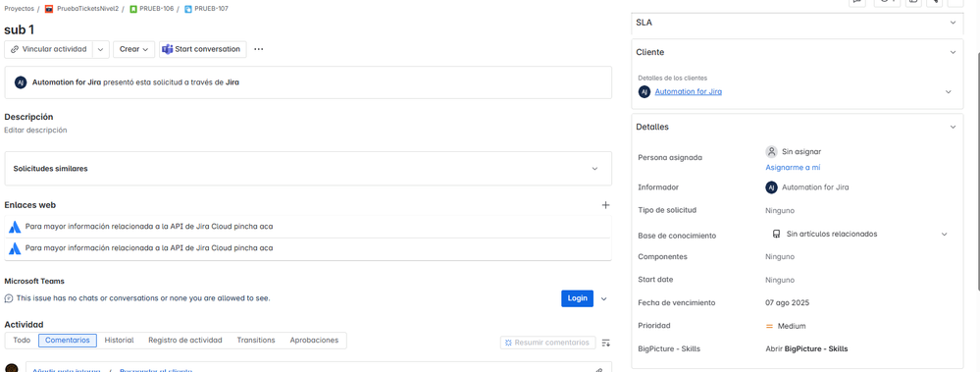Click the unassigned person avatar icon
The height and width of the screenshot is (372, 980).
tap(771, 151)
